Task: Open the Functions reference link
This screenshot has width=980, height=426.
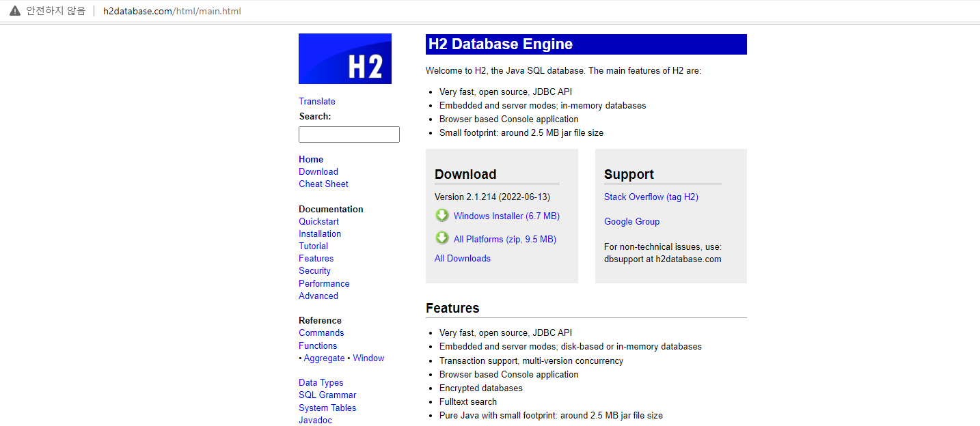Action: coord(318,345)
